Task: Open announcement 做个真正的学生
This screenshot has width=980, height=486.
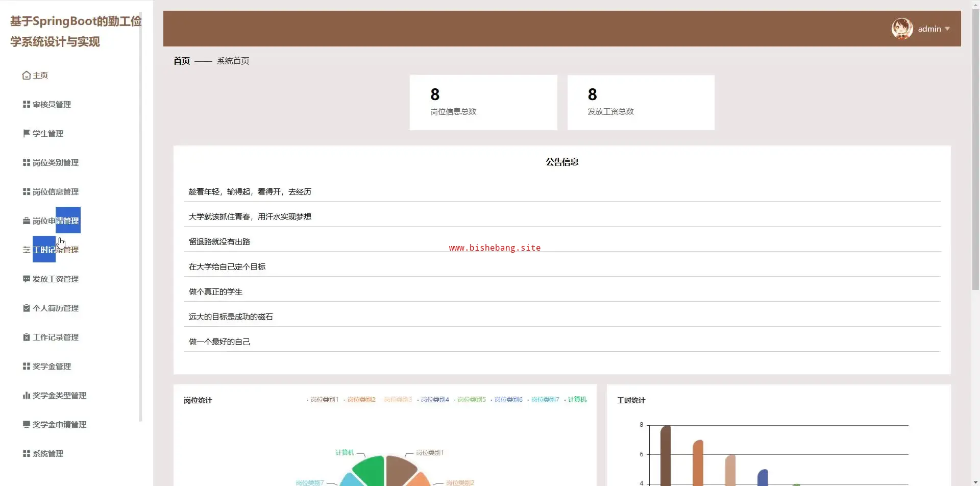Action: (x=562, y=292)
